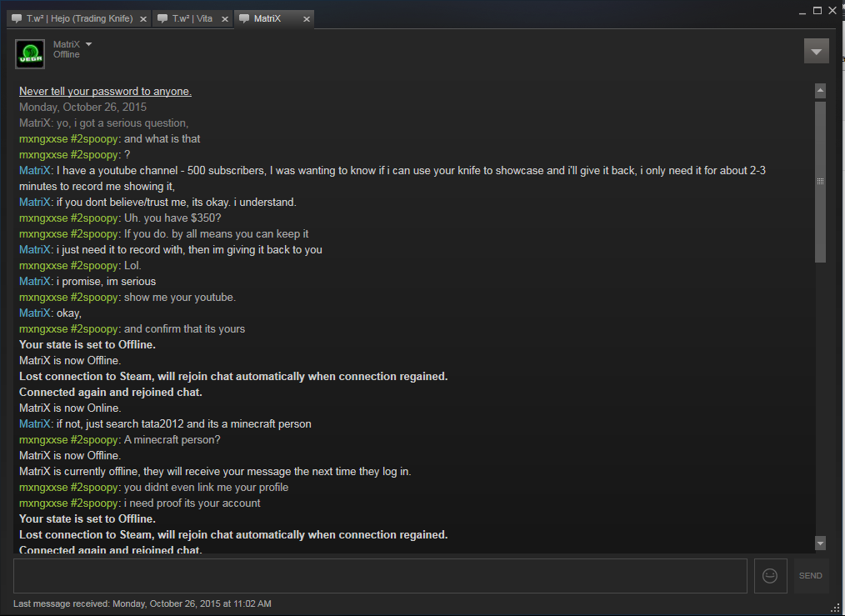Switch to T.w² | Hejo (Trading Knife) tab

click(x=79, y=18)
